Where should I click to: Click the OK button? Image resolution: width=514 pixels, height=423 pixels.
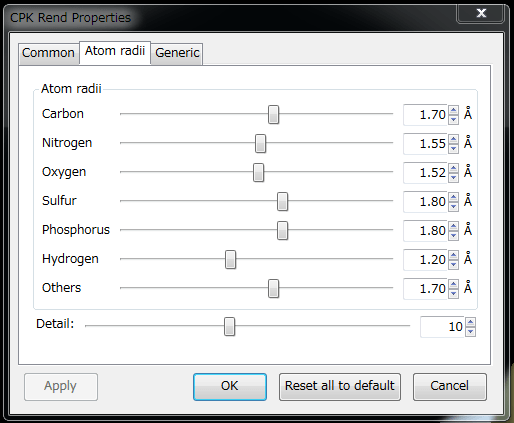pyautogui.click(x=230, y=386)
